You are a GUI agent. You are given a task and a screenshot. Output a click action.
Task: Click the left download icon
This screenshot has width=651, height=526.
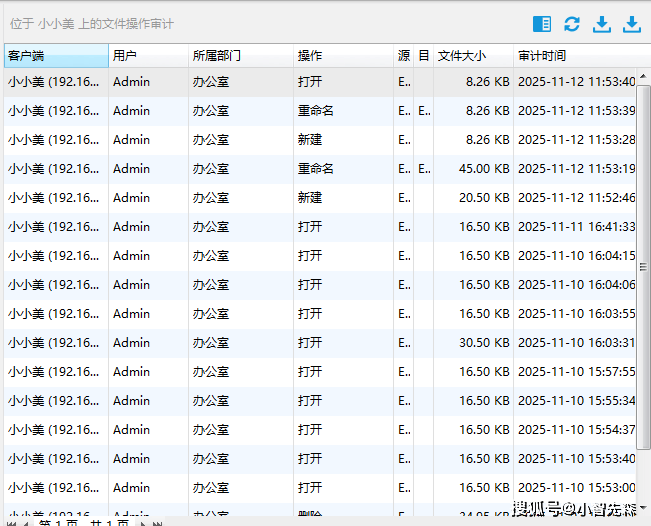point(602,24)
